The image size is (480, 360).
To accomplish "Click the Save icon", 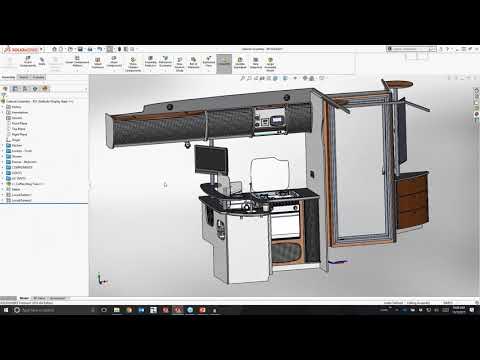I will (80, 49).
